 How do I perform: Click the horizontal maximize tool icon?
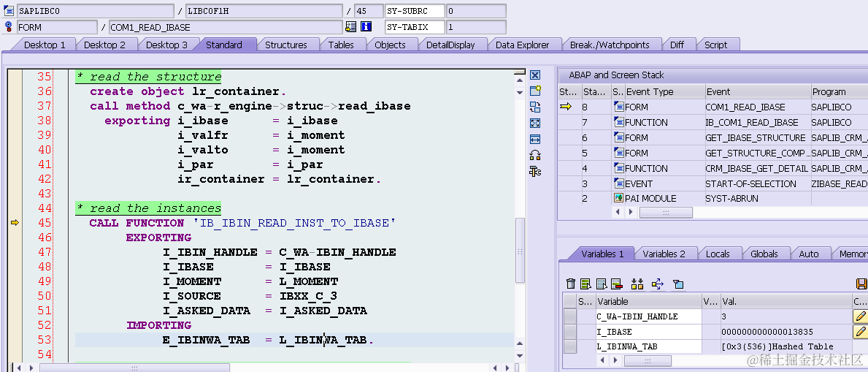535,139
